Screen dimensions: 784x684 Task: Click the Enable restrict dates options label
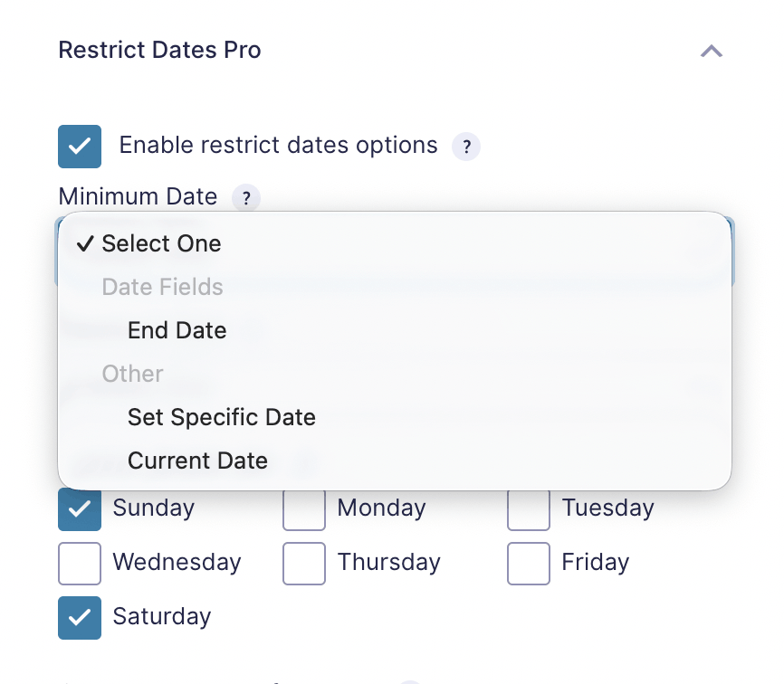pos(279,146)
